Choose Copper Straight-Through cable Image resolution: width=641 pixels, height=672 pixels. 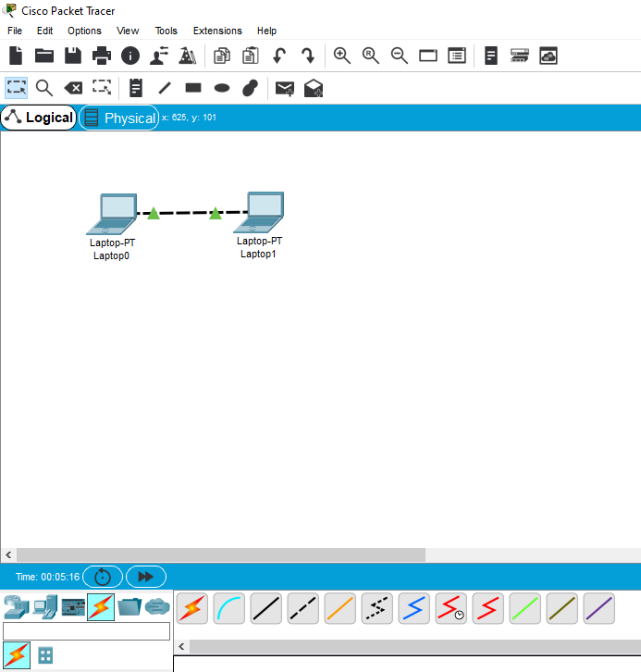coord(265,608)
